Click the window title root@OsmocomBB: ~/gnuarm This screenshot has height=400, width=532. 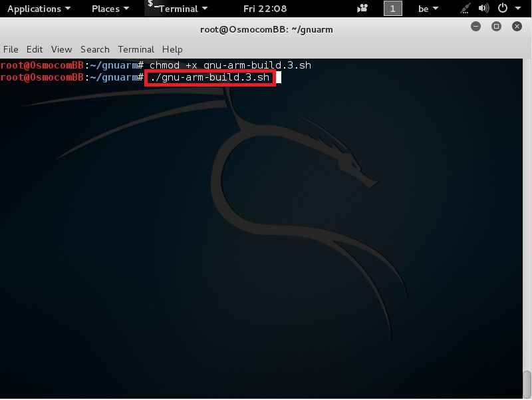[267, 29]
